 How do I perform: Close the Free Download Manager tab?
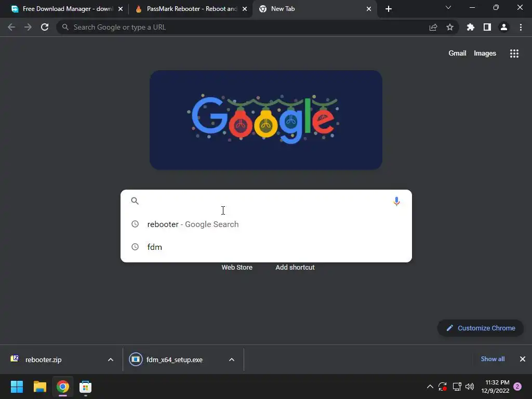(121, 9)
